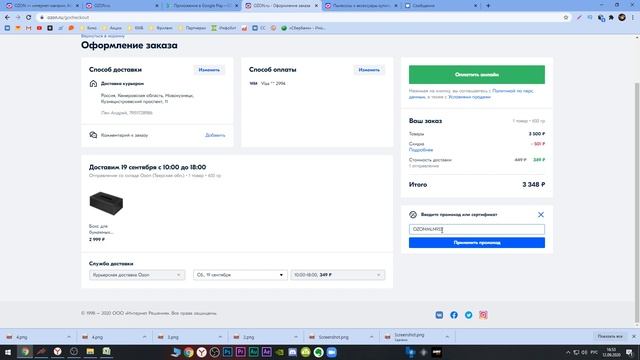
Task: Open the Instagram icon in footer
Action: [x=483, y=315]
